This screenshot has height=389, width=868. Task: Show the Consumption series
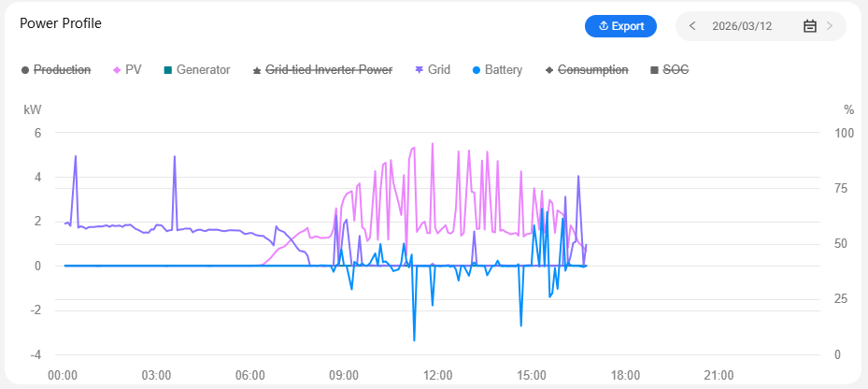point(592,70)
